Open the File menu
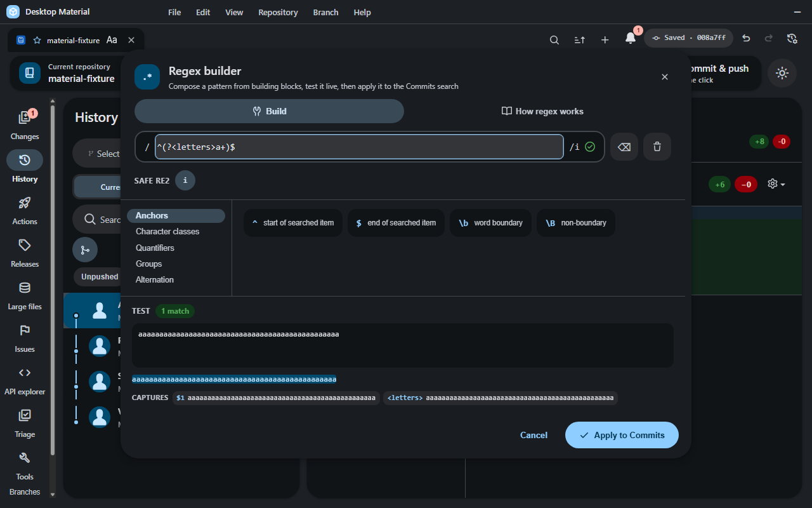812x508 pixels. [174, 12]
